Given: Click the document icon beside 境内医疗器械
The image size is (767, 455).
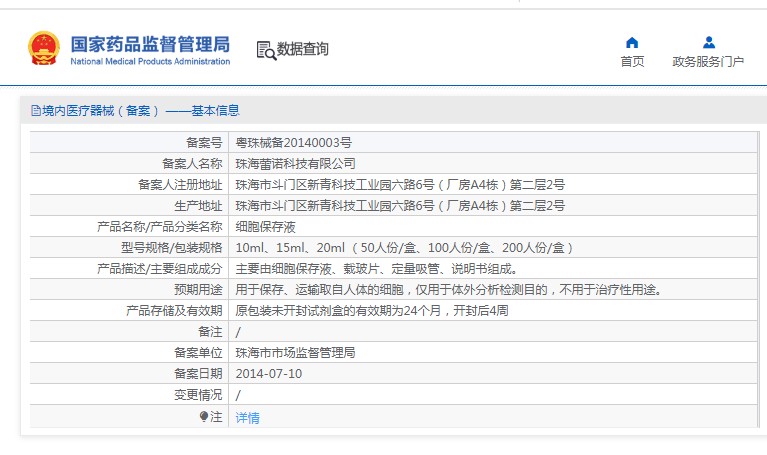Looking at the screenshot, I should coord(36,111).
